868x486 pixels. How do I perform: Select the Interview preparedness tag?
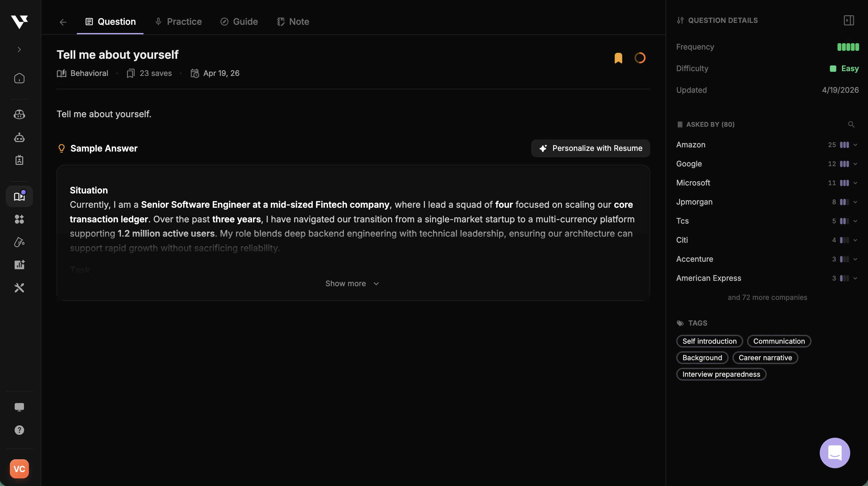[721, 374]
